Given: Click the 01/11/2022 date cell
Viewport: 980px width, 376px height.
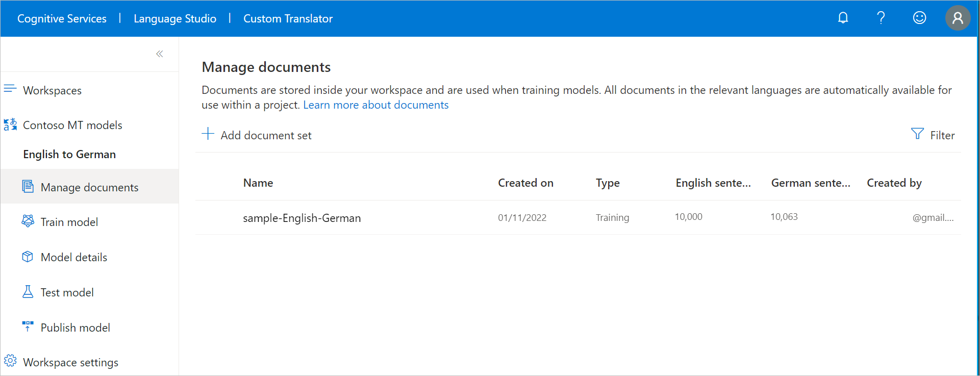Looking at the screenshot, I should (x=522, y=217).
